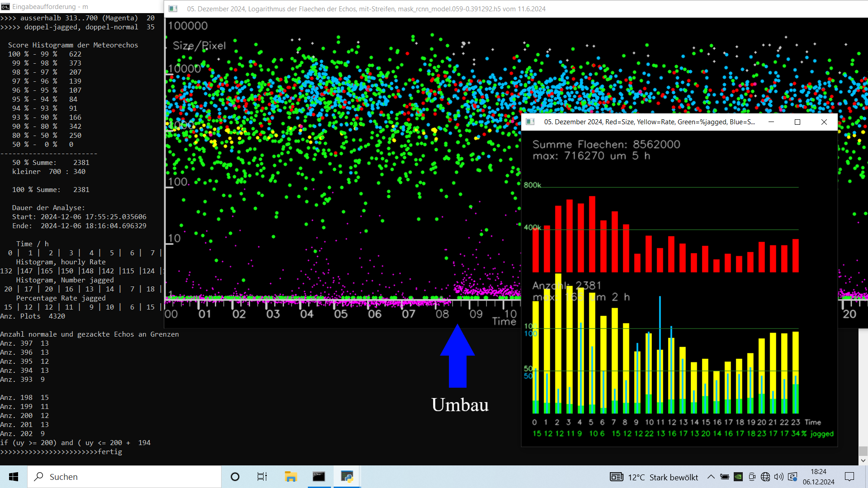Viewport: 868px width, 488px height.
Task: Click the Start timestamp 17:55:25.035606 line
Action: pyautogui.click(x=79, y=217)
